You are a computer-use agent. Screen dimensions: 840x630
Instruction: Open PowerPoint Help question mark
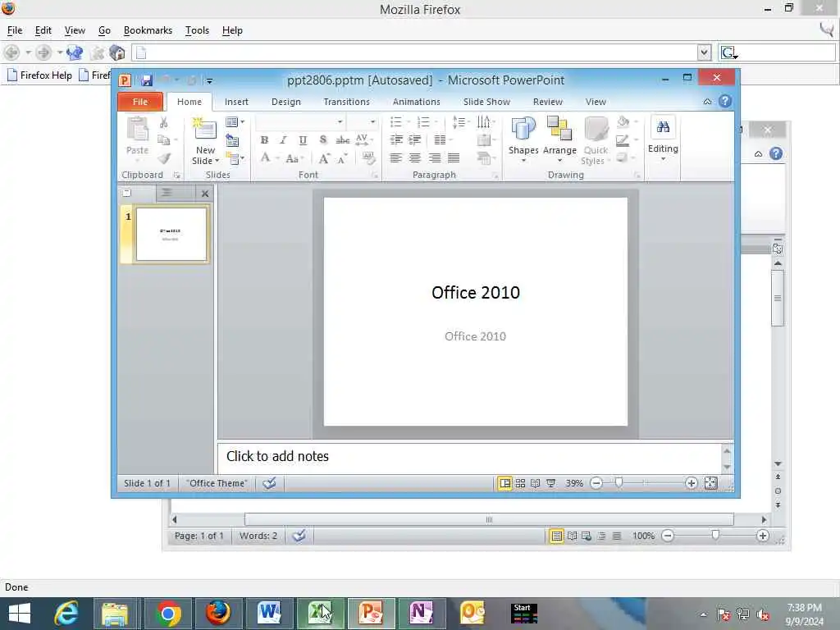click(725, 101)
